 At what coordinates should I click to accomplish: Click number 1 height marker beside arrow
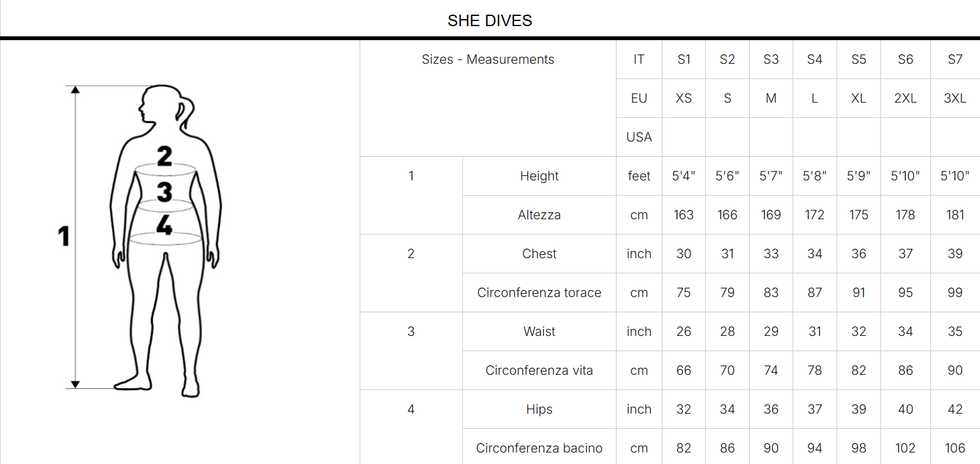pos(64,236)
